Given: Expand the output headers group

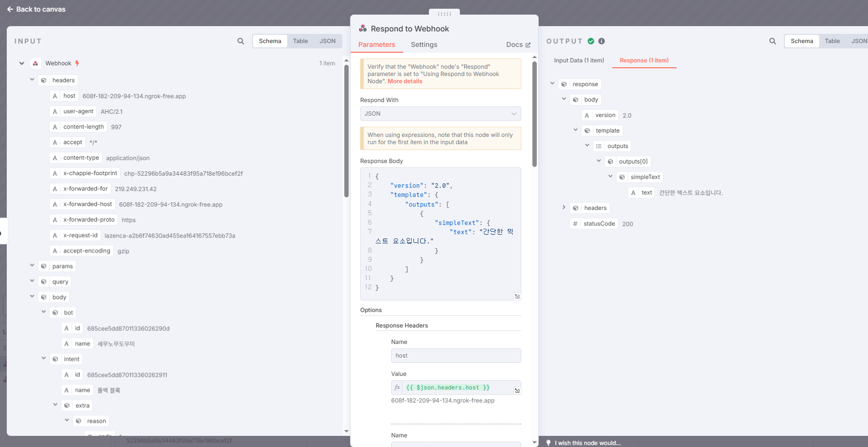Looking at the screenshot, I should coord(564,207).
